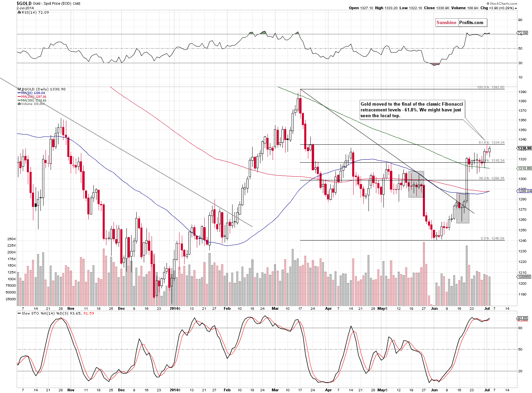Click the 93.65 stochastic axis tag
Viewport: 532px width, 393px height.
pos(522,318)
